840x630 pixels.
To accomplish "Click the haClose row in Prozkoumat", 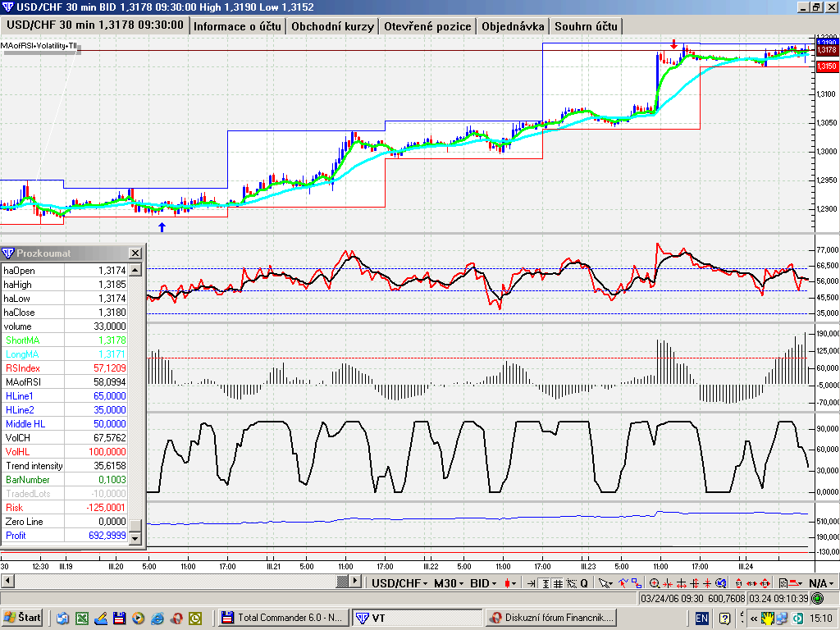I will point(65,313).
